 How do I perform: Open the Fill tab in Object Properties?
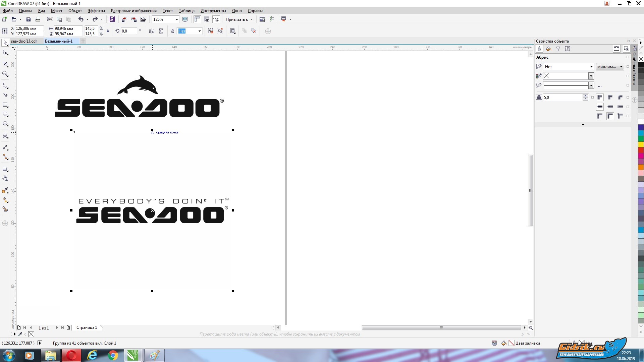click(548, 49)
